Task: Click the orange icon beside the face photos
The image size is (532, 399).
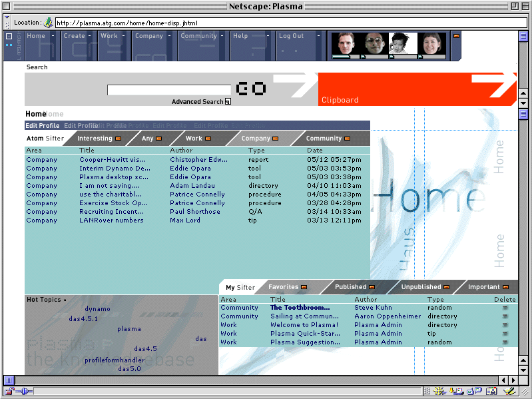Action: click(456, 35)
